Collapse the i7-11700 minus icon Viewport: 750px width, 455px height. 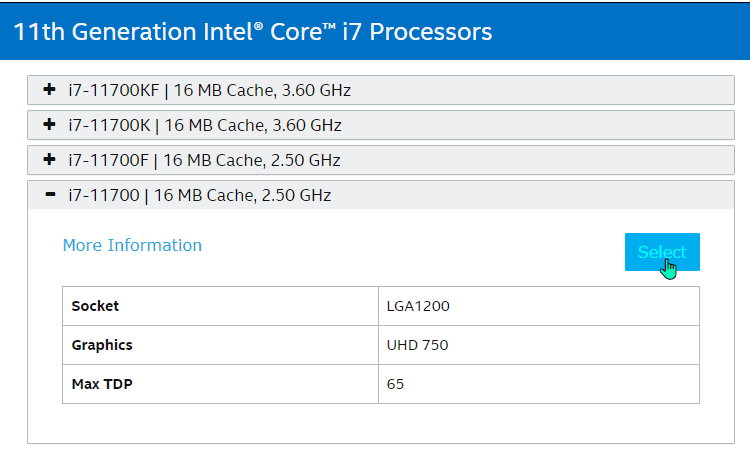point(50,194)
